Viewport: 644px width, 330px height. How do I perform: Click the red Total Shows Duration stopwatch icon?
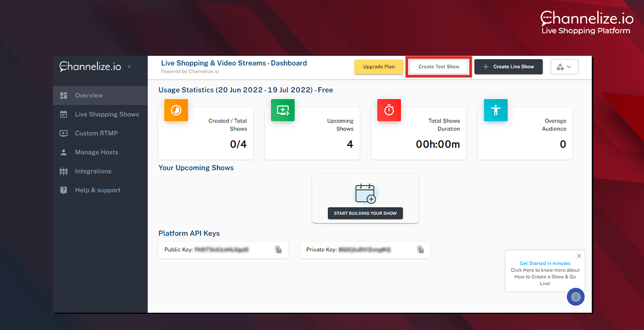click(389, 109)
